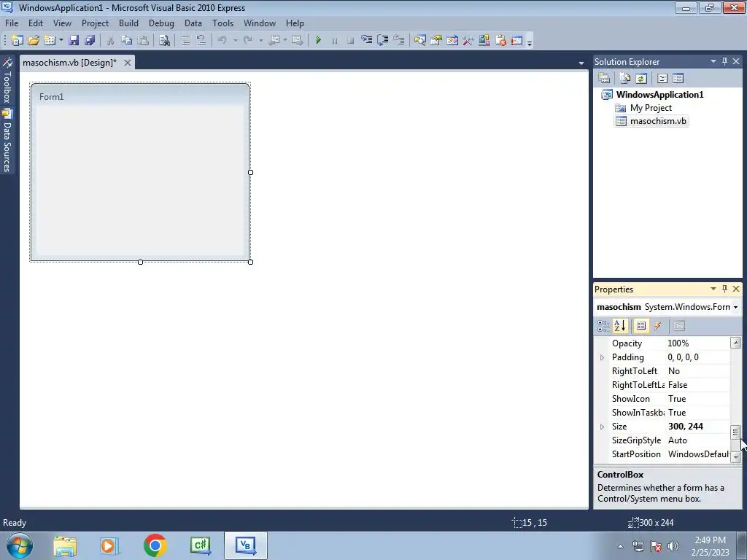The width and height of the screenshot is (747, 560).
Task: Click the Step Into toolbar icon
Action: pyautogui.click(x=367, y=41)
